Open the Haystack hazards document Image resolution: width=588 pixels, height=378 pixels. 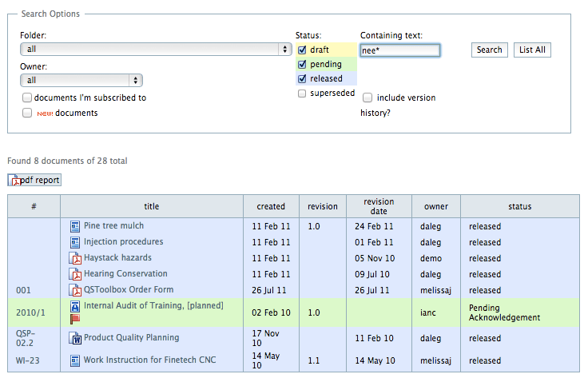click(117, 257)
